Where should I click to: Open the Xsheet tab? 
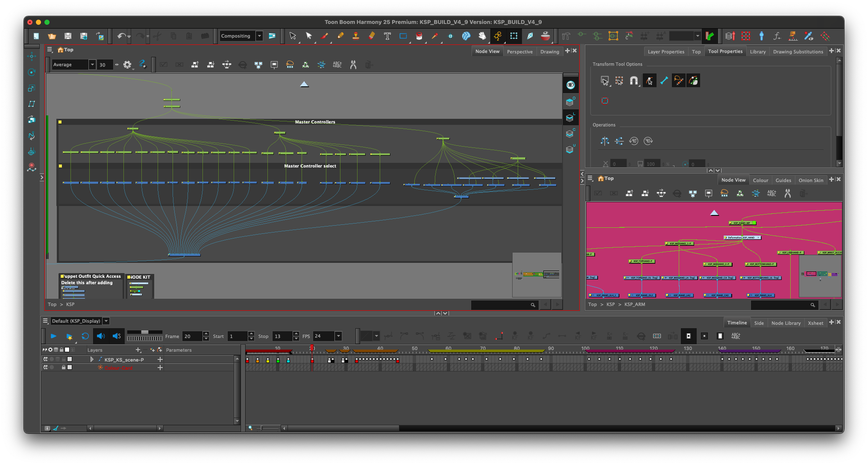(x=815, y=323)
